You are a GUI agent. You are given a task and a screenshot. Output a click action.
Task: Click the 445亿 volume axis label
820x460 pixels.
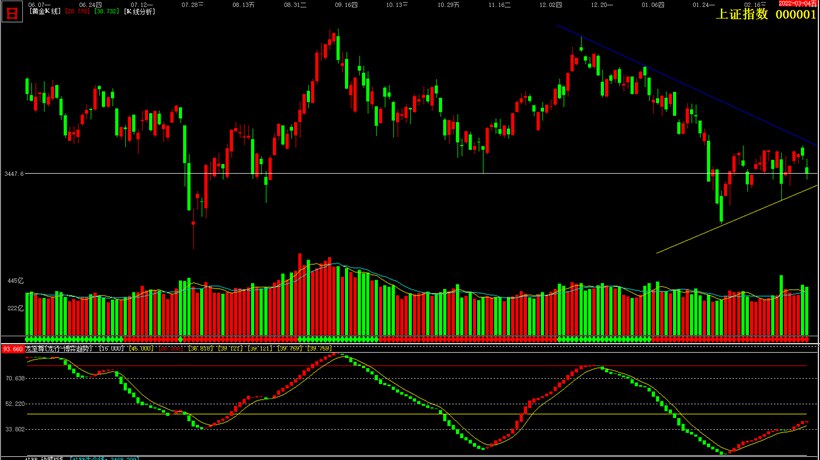tap(16, 281)
